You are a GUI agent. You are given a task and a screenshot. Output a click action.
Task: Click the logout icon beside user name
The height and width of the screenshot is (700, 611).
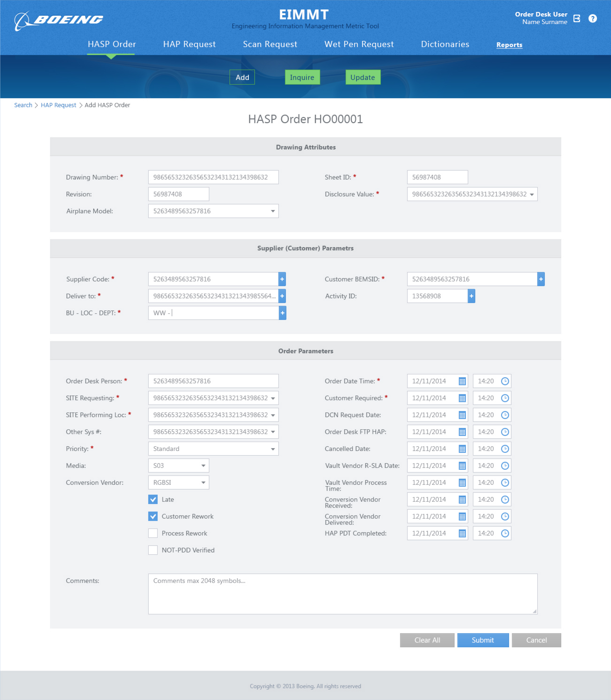pos(577,18)
